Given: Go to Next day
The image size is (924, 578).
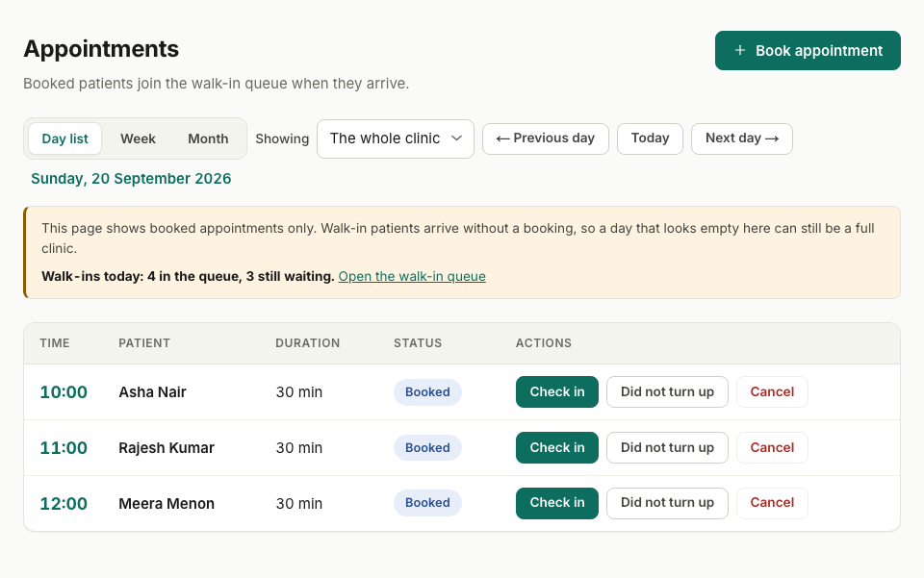Looking at the screenshot, I should tap(742, 138).
